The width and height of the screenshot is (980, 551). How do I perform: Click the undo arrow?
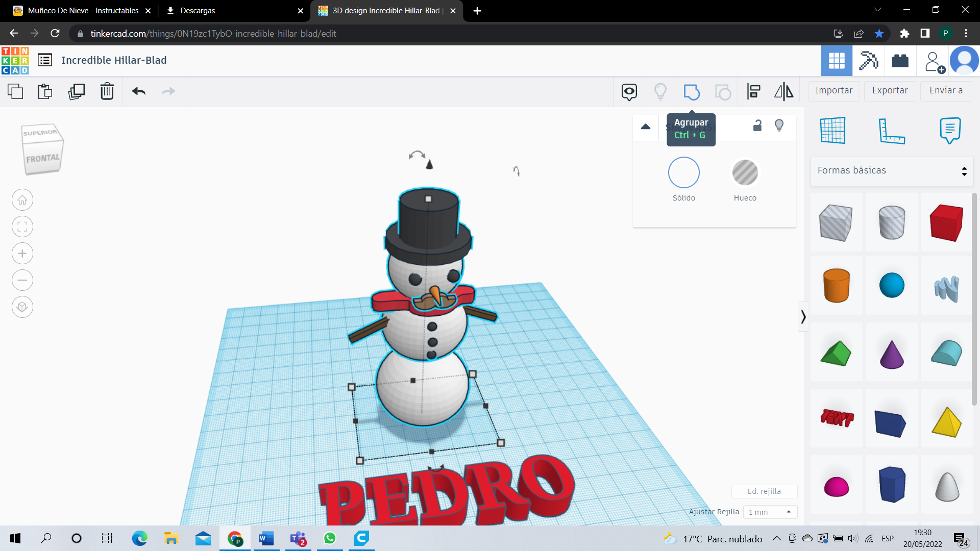coord(138,91)
